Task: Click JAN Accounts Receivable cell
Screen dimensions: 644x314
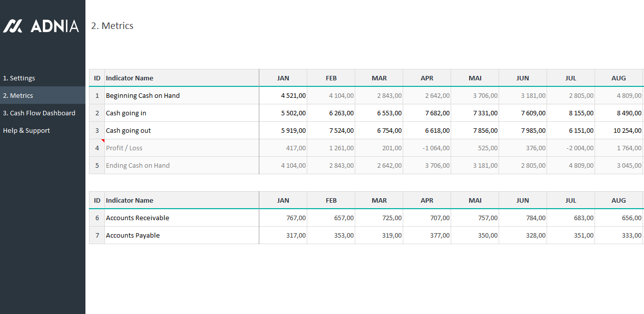Action: [283, 218]
